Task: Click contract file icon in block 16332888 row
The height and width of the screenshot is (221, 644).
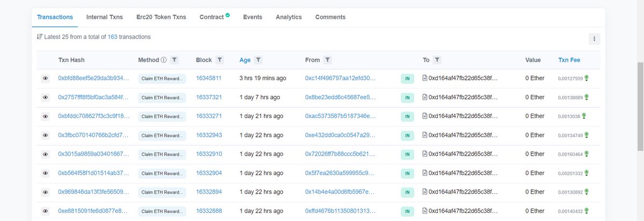Action: pos(425,211)
